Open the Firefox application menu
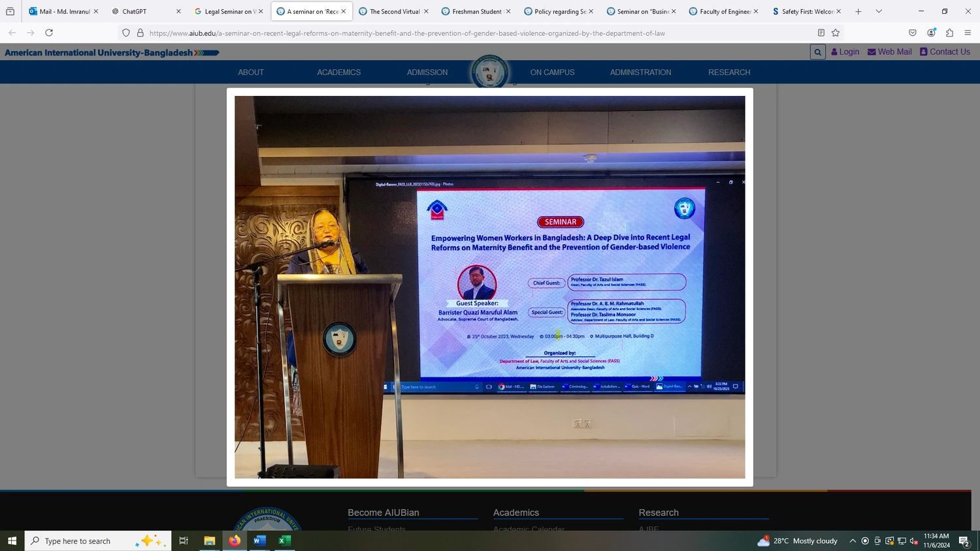This screenshot has height=551, width=980. pos(968,33)
